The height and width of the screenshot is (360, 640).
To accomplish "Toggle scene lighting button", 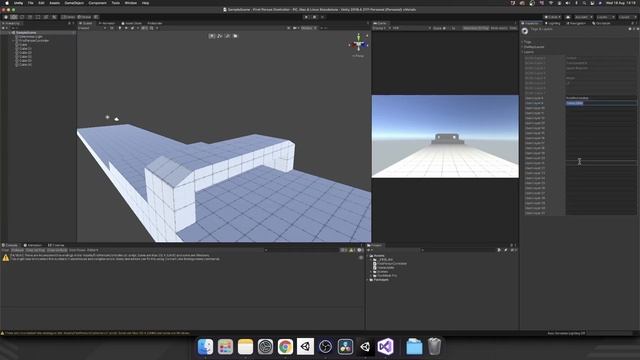I will click(x=120, y=28).
